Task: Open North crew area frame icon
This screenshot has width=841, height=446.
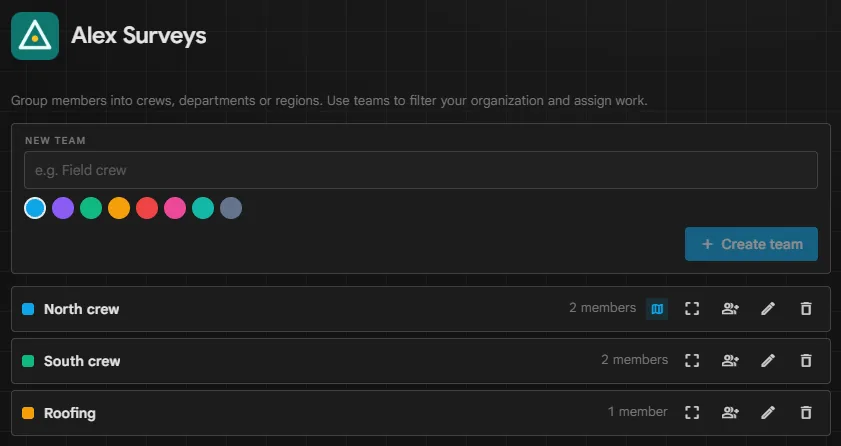Action: coord(692,309)
